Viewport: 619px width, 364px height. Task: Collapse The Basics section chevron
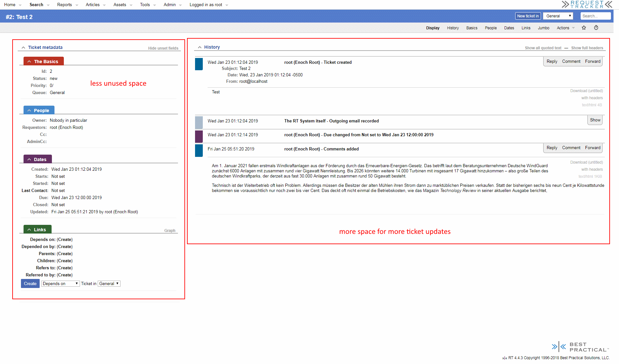29,62
